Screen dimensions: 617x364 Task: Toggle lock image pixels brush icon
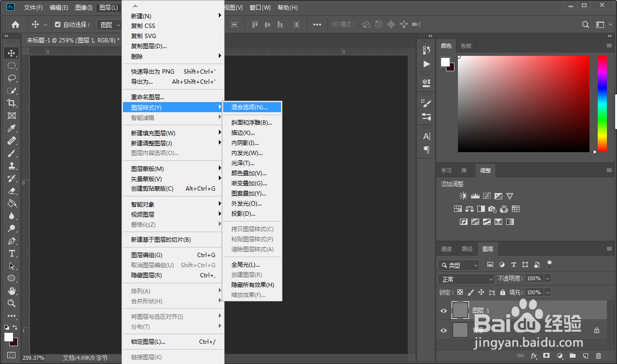[470, 292]
